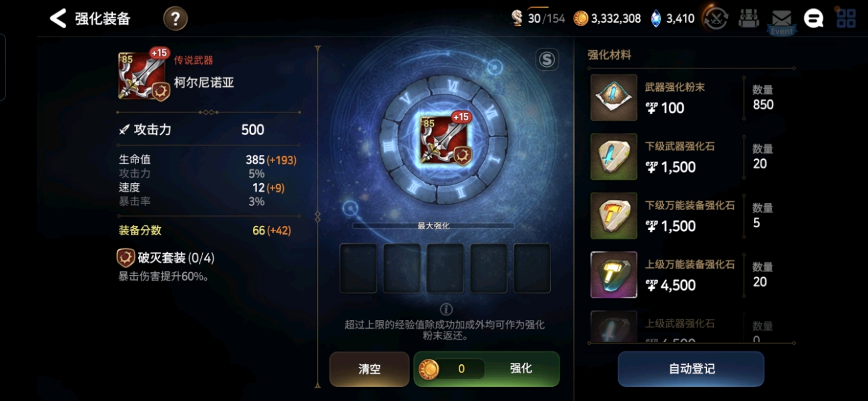Select 武器强化粉末 material icon
This screenshot has width=868, height=401.
(614, 98)
